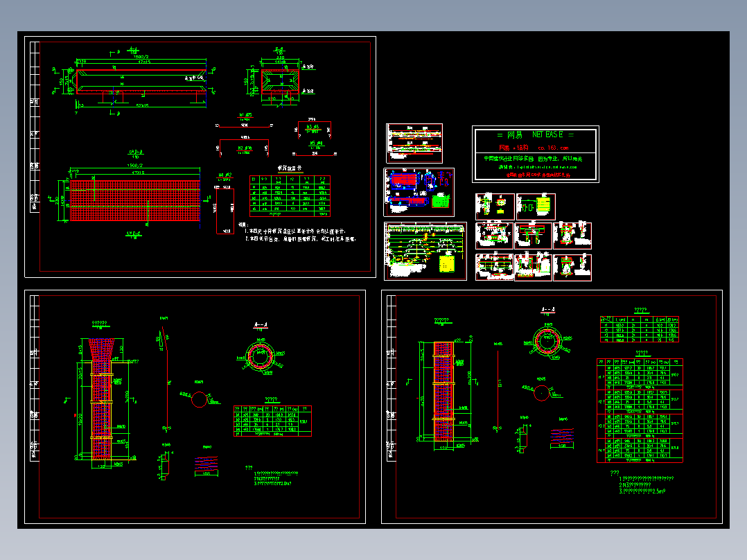Select spiral hoop detail labelled 108 in flared column sheet
The height and width of the screenshot is (560, 747).
coord(206,466)
